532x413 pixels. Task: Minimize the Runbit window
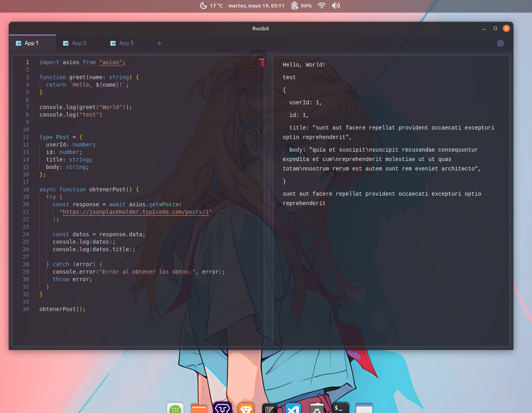(484, 28)
